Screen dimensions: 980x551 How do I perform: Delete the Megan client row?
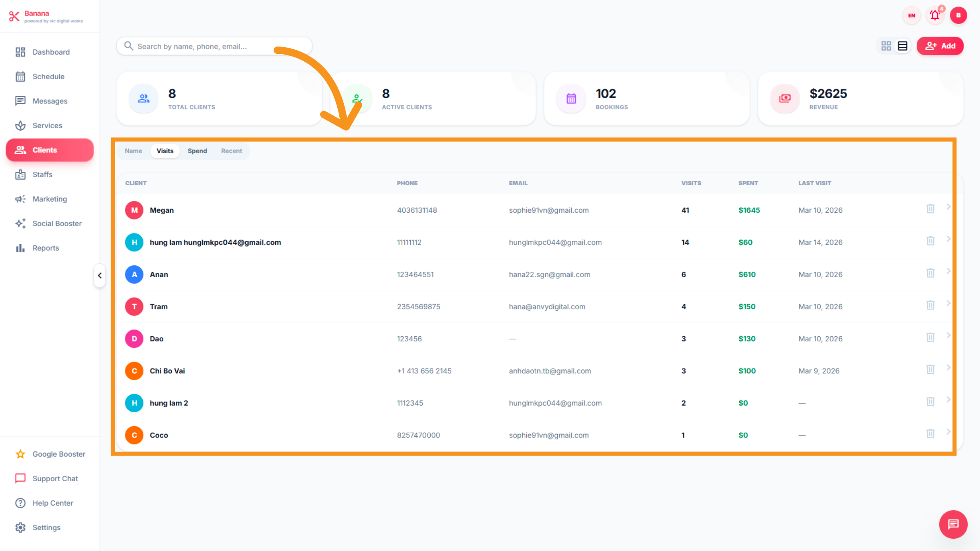(x=930, y=209)
